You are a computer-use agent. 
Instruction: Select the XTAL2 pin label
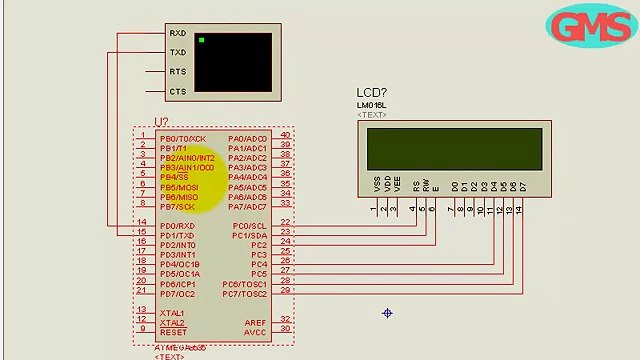point(172,322)
